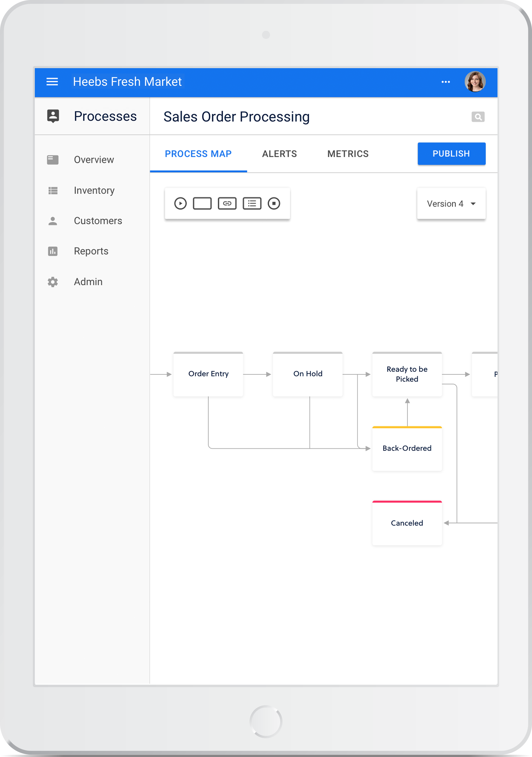This screenshot has height=757, width=532.
Task: Click the Processes header icon
Action: 53,116
